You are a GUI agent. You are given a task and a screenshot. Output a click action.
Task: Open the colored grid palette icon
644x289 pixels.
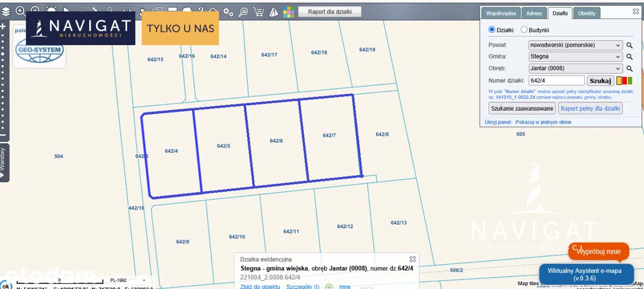pyautogui.click(x=289, y=12)
